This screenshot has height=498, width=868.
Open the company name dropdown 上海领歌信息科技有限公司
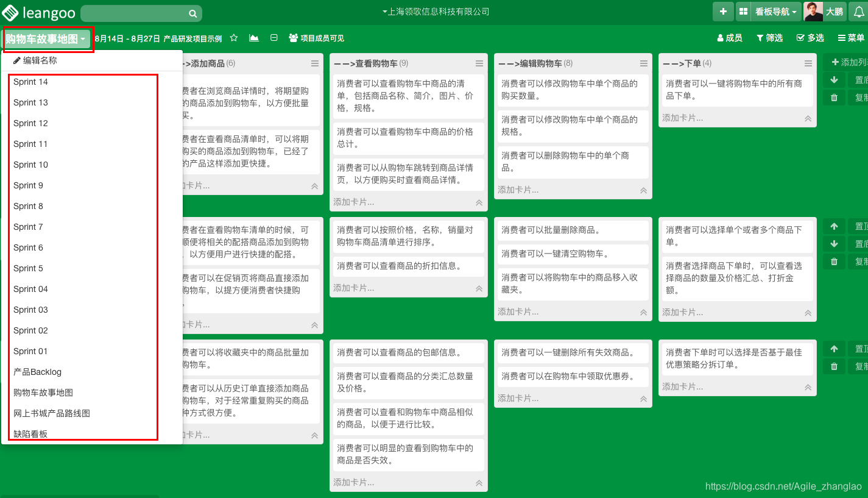436,12
